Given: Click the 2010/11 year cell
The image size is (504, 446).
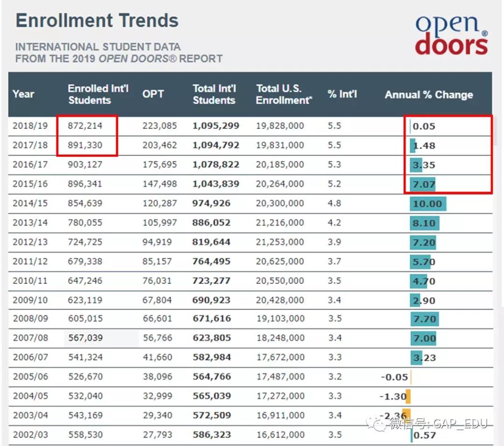Looking at the screenshot, I should click(x=30, y=280).
